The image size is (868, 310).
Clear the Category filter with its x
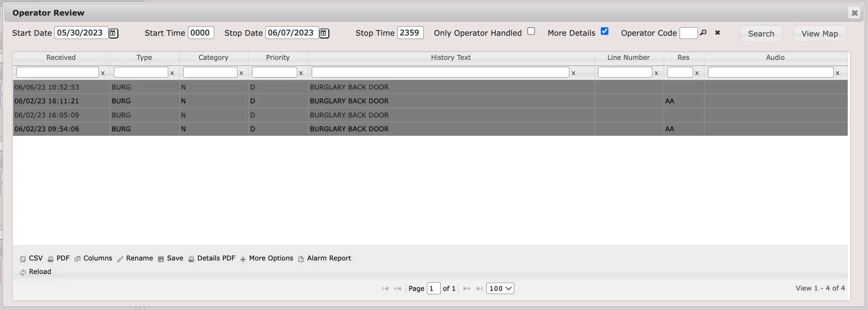pos(241,73)
